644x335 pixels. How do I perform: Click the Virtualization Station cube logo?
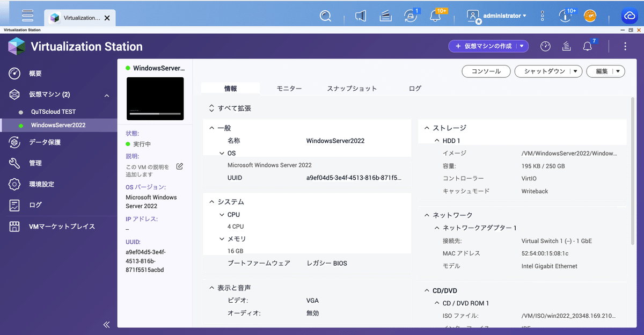coord(17,46)
